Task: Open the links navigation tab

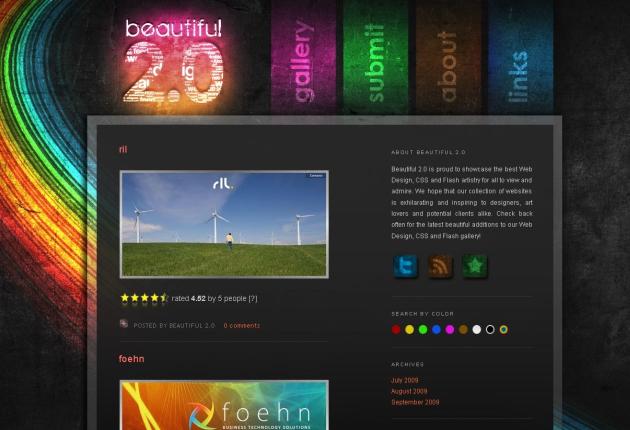Action: (x=520, y=57)
